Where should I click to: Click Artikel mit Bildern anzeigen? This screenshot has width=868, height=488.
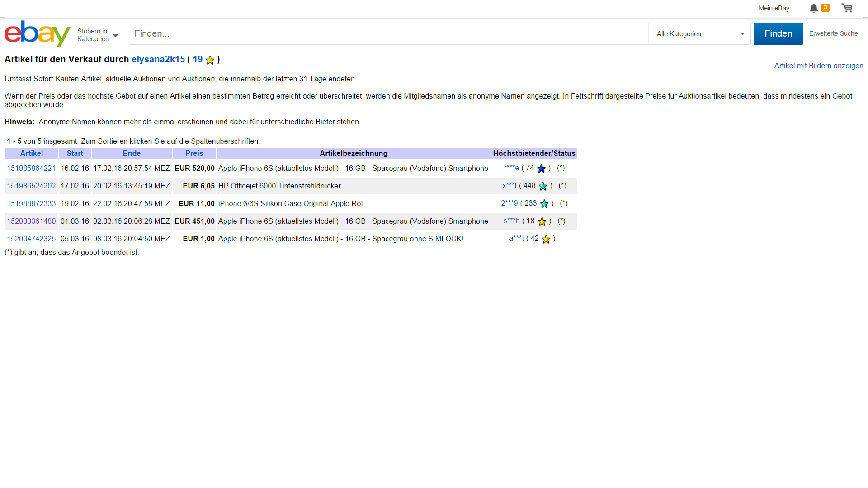(x=819, y=66)
